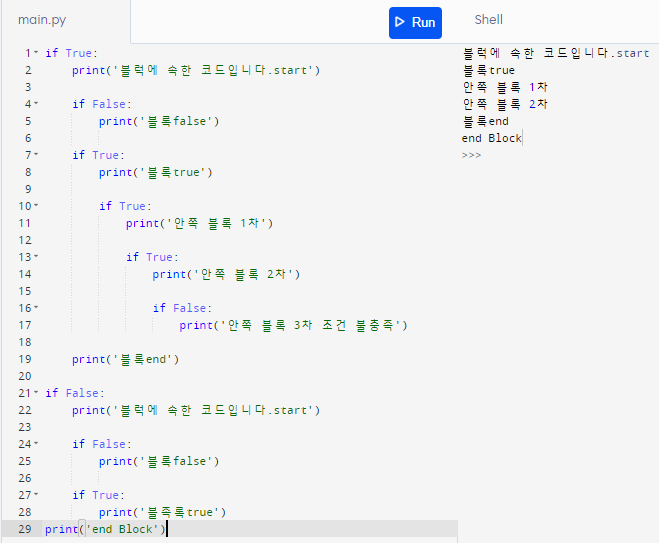The image size is (659, 543).
Task: Click 'if True:' on line 10
Action: point(125,206)
